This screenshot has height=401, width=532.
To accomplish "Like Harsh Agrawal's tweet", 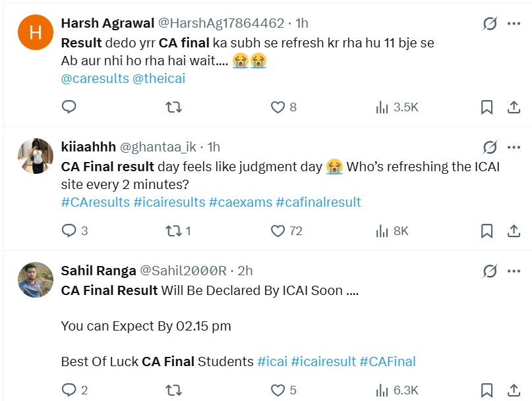I will pyautogui.click(x=278, y=107).
